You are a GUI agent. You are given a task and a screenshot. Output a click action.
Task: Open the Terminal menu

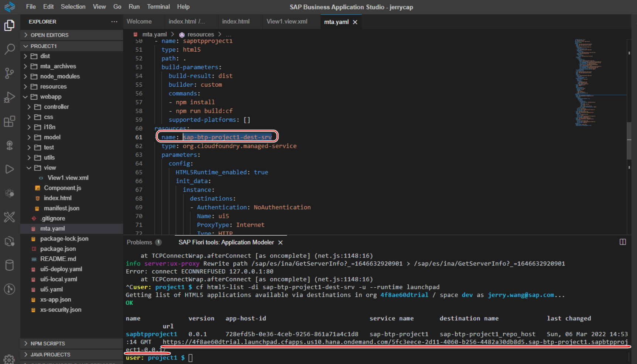[158, 7]
